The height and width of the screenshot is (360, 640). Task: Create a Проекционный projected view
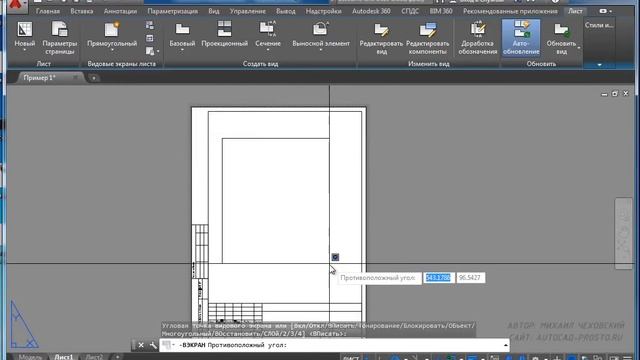click(224, 34)
